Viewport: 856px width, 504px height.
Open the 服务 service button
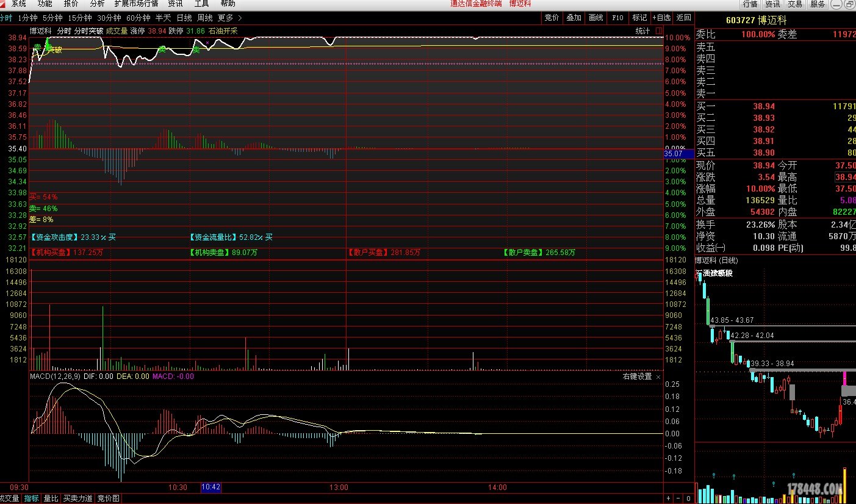tap(818, 4)
